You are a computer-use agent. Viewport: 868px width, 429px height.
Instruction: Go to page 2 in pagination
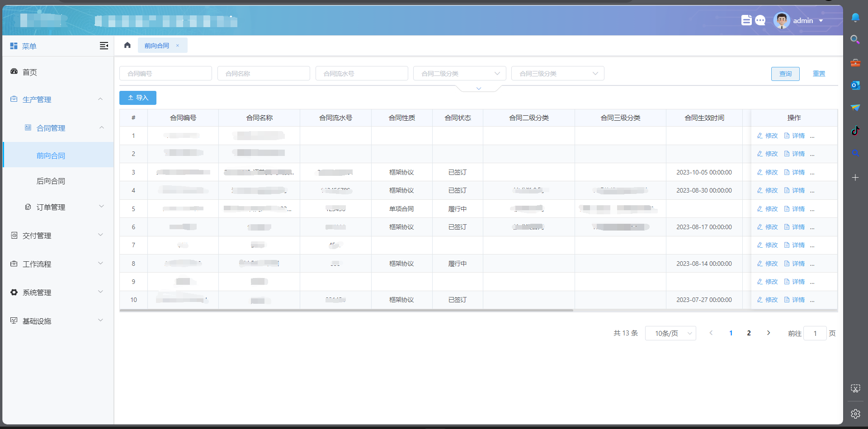[749, 333]
